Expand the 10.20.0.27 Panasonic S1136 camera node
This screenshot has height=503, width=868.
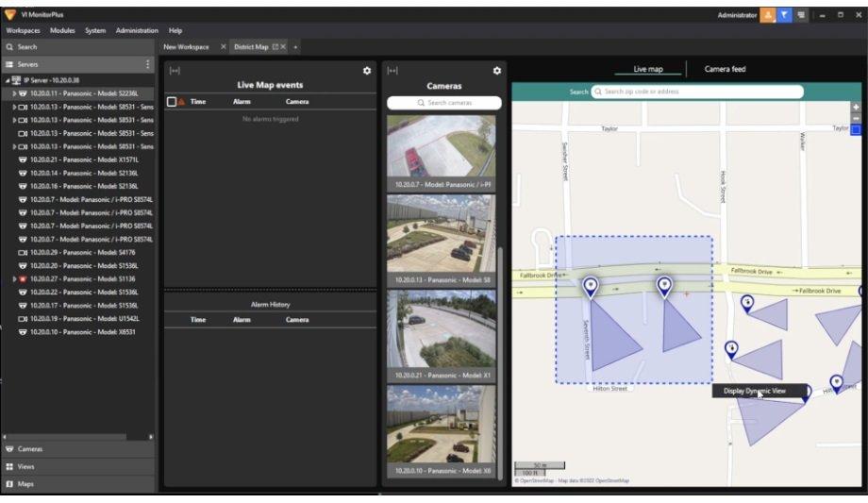point(14,279)
